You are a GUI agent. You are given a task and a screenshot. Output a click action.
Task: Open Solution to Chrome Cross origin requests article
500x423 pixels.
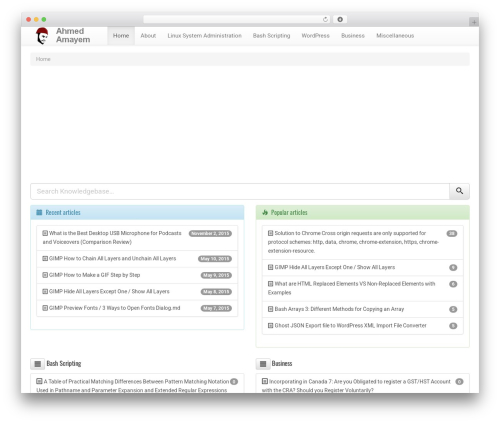click(x=353, y=242)
